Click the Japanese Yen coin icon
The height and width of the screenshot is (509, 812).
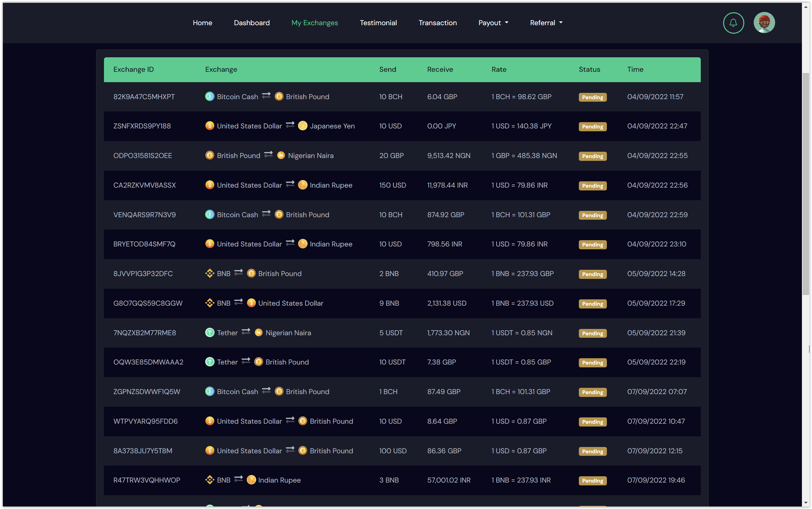302,126
